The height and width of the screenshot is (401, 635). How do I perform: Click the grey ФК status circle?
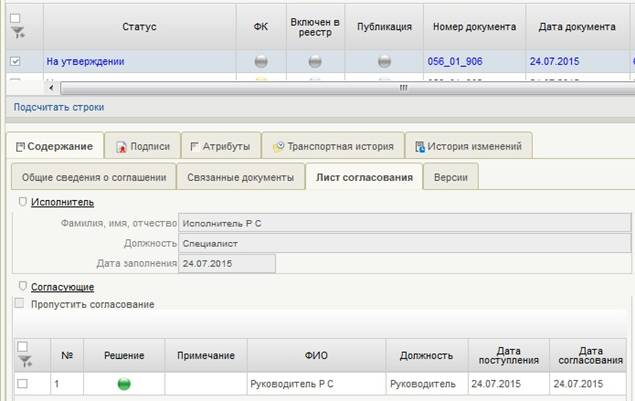(x=260, y=61)
